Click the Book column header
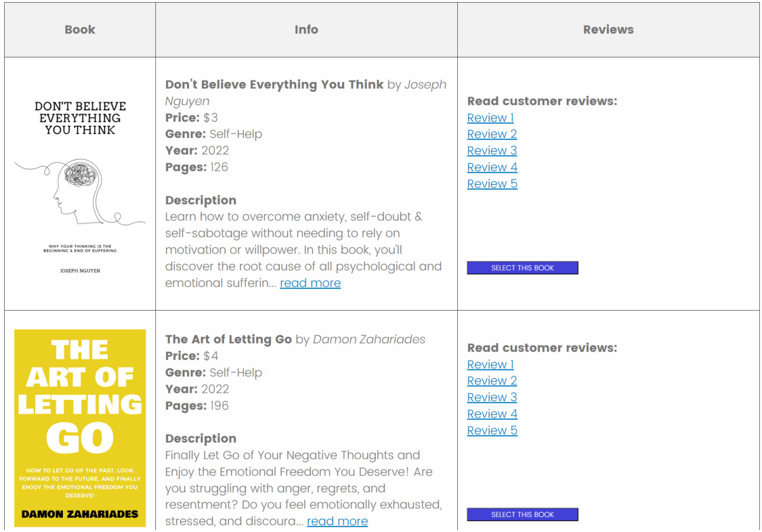 (x=80, y=30)
